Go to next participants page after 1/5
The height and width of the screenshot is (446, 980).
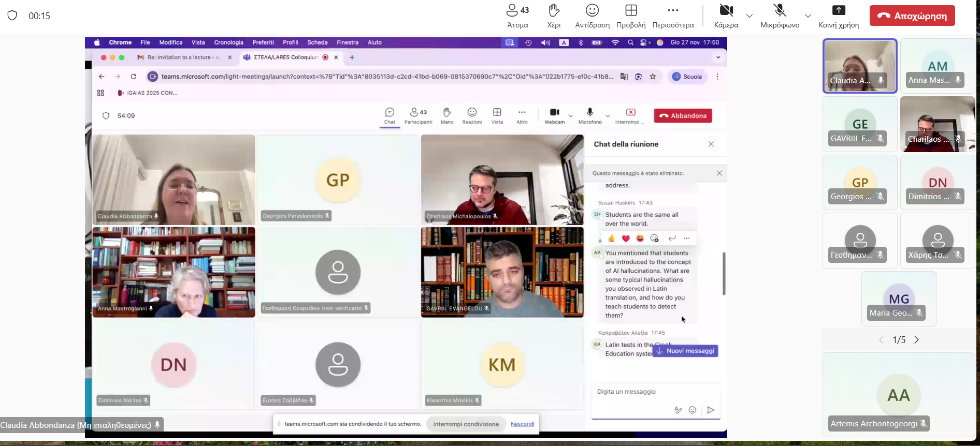pyautogui.click(x=917, y=340)
